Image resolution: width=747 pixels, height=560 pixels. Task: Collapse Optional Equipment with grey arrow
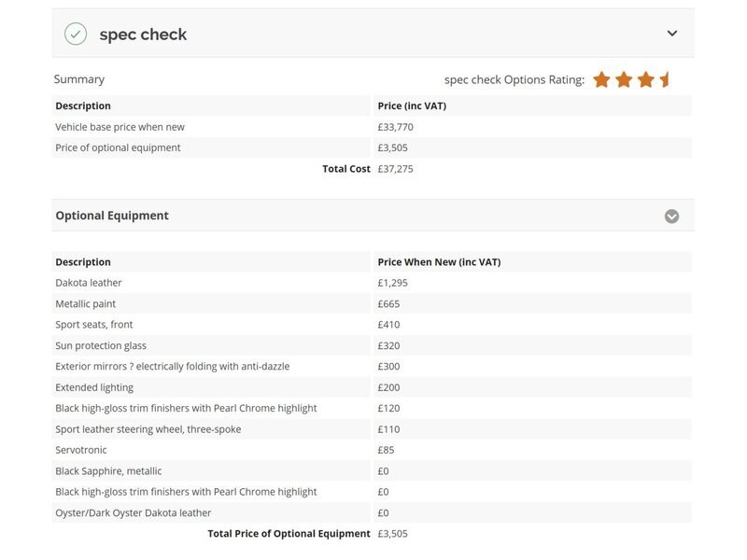pos(671,217)
